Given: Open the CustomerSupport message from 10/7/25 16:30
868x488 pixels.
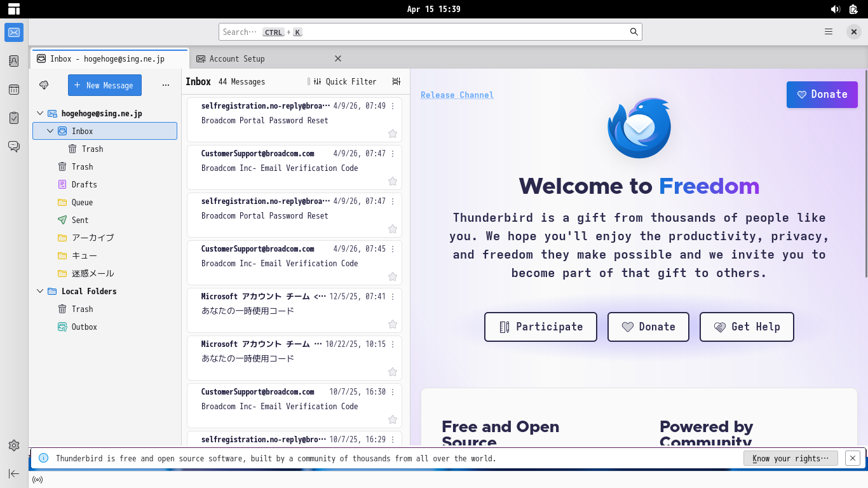Looking at the screenshot, I should point(294,405).
